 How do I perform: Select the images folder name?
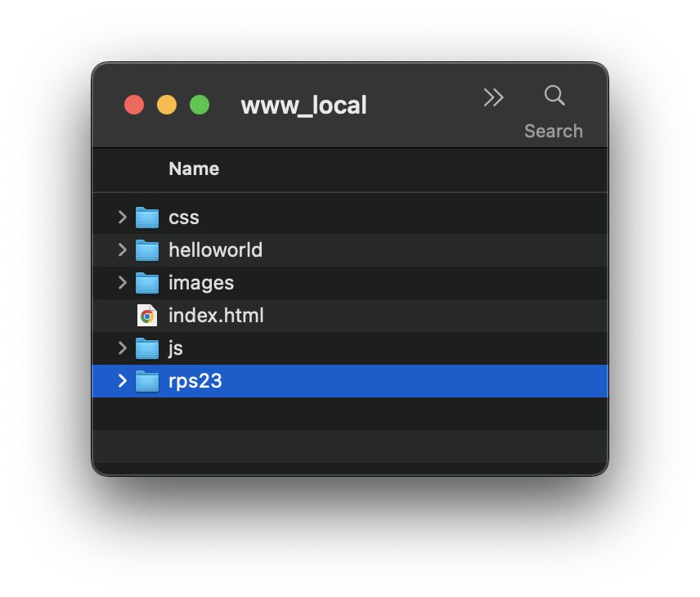[201, 283]
